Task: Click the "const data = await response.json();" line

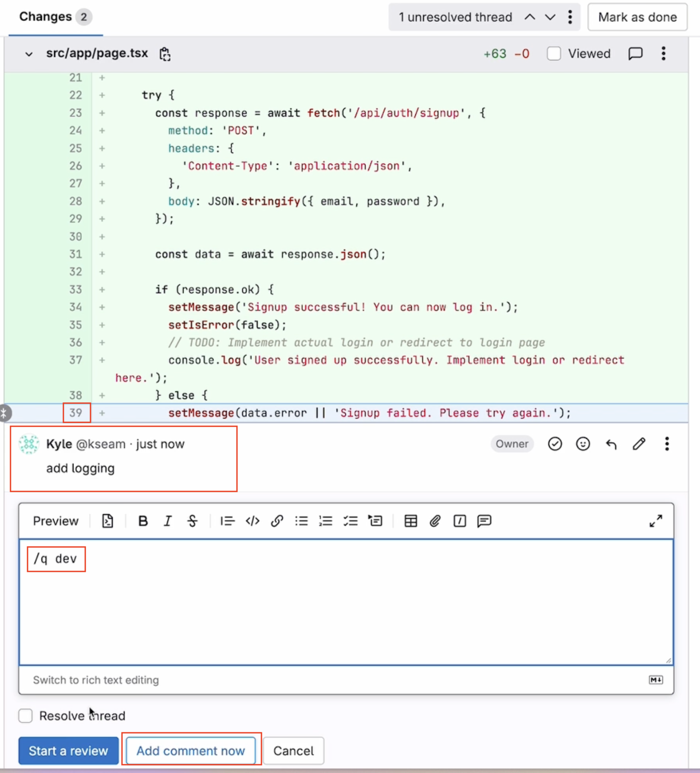Action: click(270, 254)
